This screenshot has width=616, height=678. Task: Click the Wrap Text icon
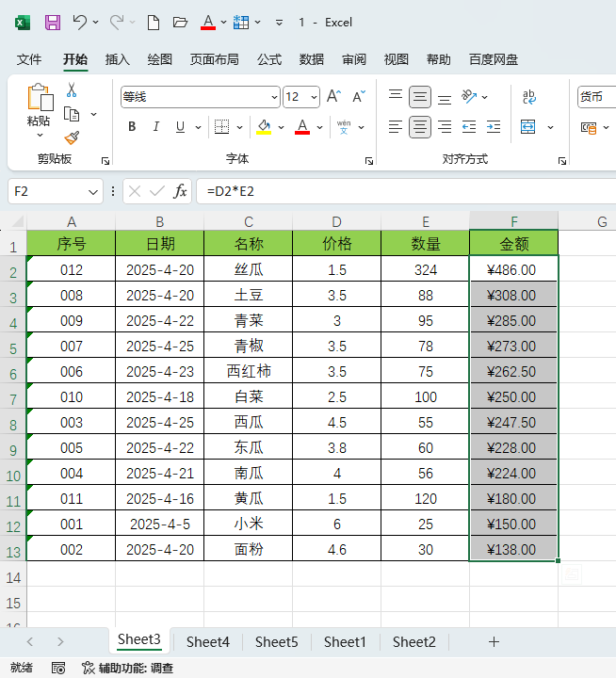(x=528, y=96)
